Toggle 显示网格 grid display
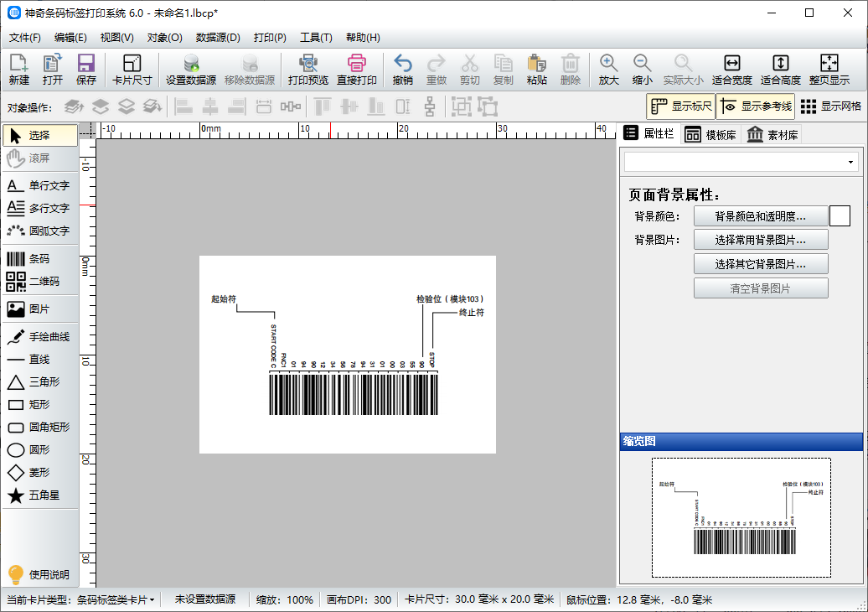Viewport: 868px width, 612px height. click(831, 106)
